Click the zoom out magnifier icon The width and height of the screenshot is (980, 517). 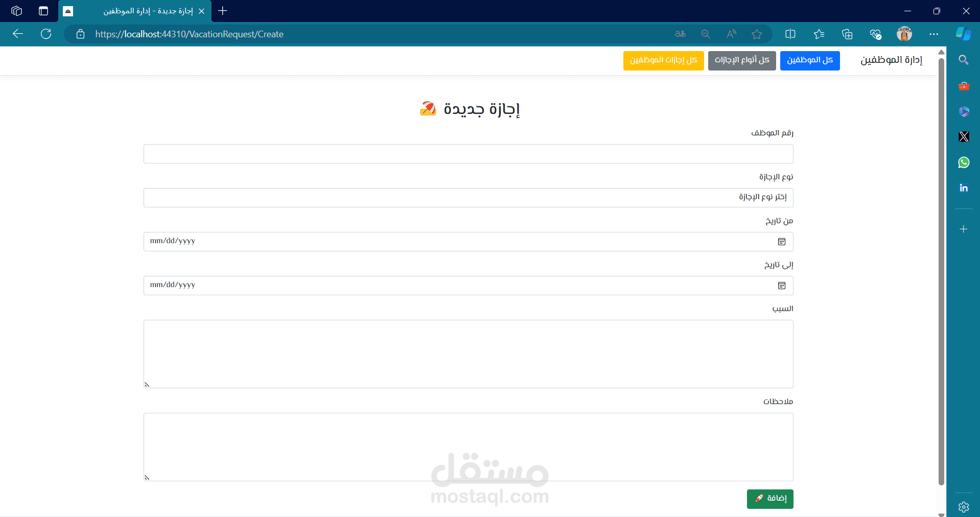pos(706,34)
